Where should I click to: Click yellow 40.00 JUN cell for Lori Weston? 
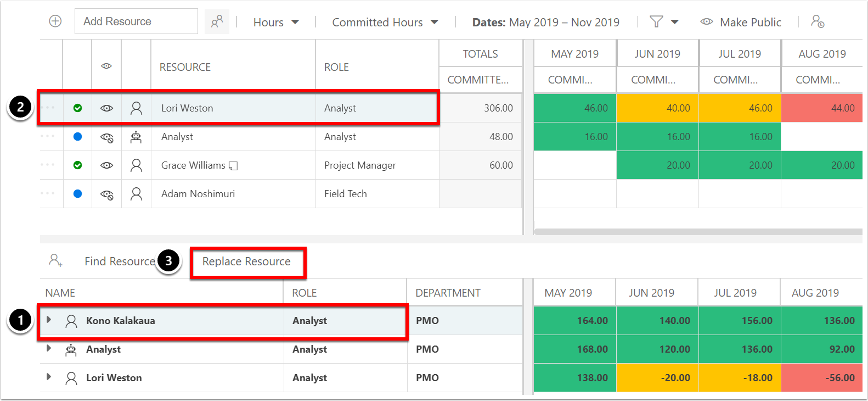click(657, 108)
